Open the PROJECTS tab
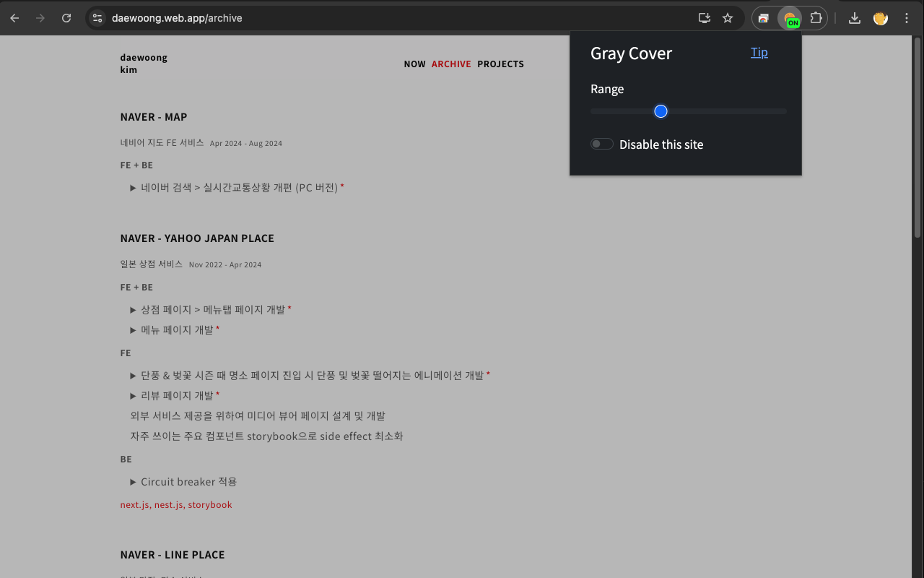The width and height of the screenshot is (924, 578). click(500, 64)
